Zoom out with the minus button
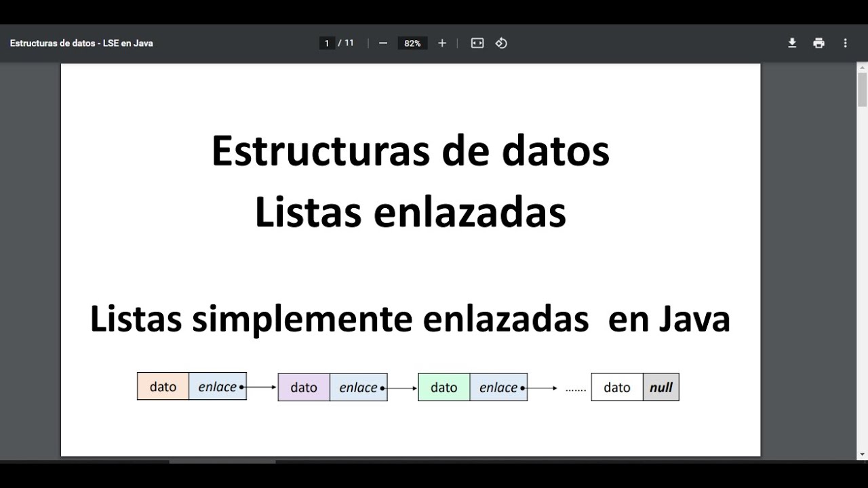Screen dimensions: 868x488 (383, 43)
